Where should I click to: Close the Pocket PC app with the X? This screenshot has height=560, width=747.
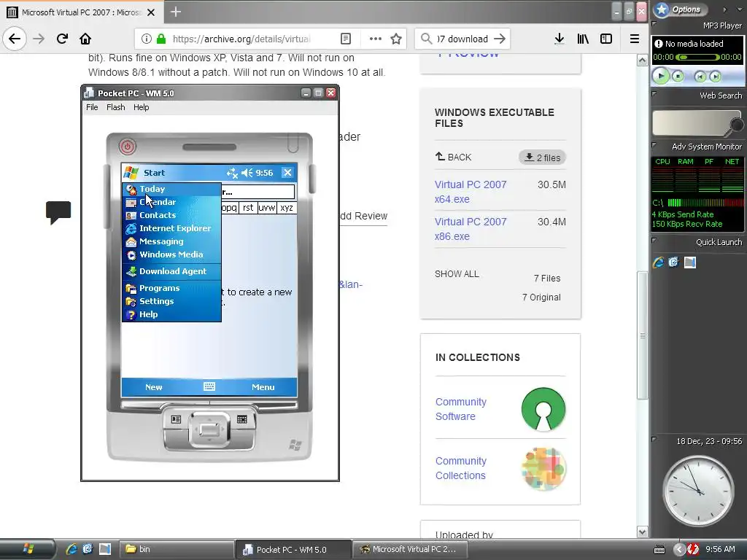(x=287, y=172)
